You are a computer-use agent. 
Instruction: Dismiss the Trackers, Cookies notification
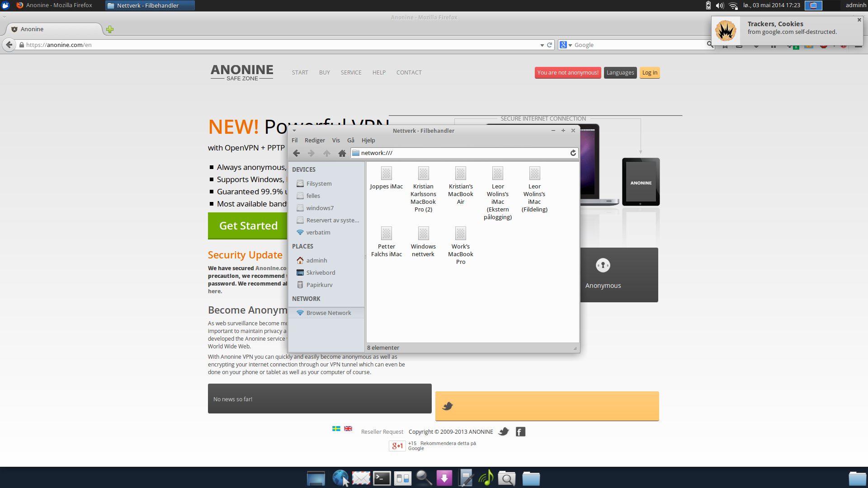(859, 20)
